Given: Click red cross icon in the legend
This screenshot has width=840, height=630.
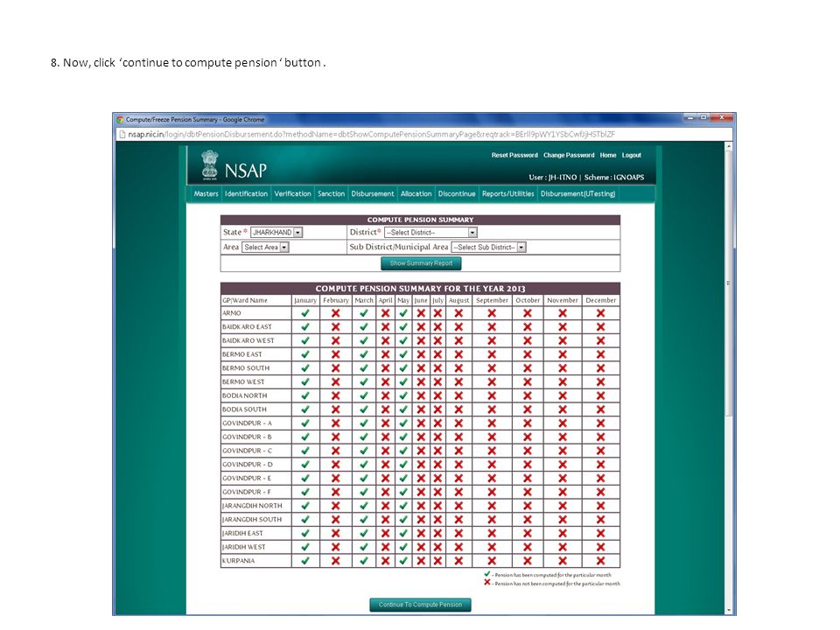Looking at the screenshot, I should 487,583.
